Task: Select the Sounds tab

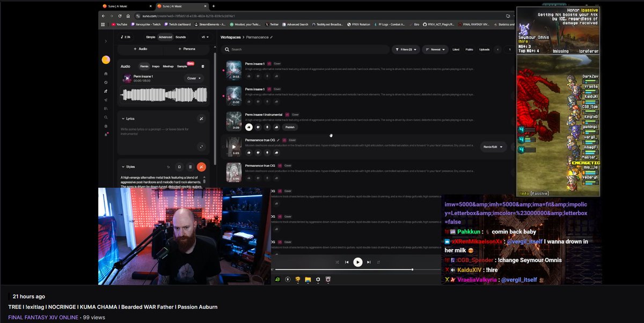Action: pos(181,37)
